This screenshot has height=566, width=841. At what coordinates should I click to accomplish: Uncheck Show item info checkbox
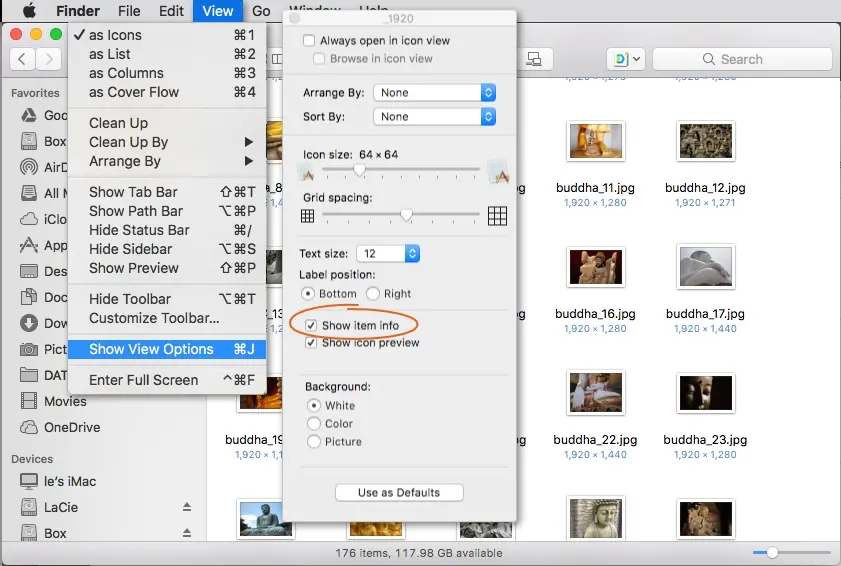pos(312,325)
